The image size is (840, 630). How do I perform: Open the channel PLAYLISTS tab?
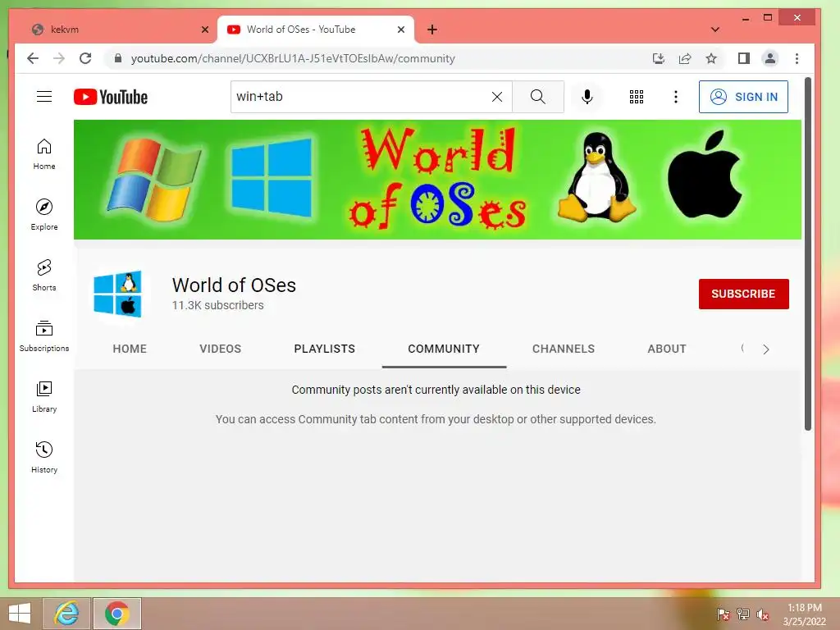[x=325, y=349]
